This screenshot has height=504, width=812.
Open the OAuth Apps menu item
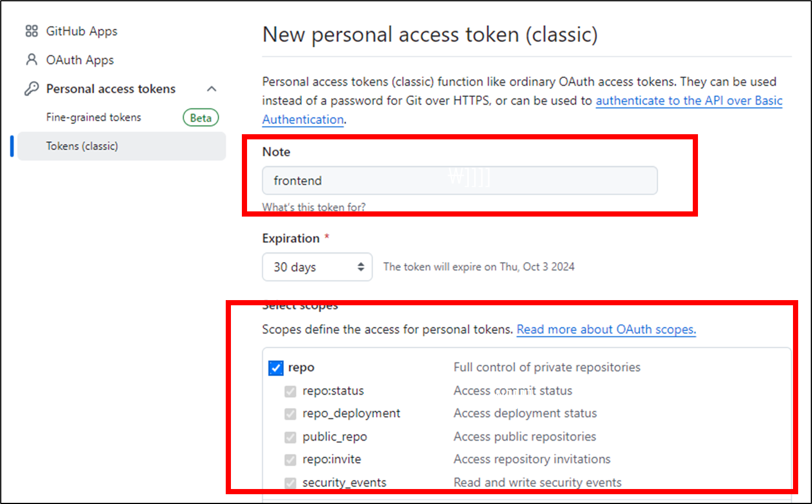[x=80, y=60]
